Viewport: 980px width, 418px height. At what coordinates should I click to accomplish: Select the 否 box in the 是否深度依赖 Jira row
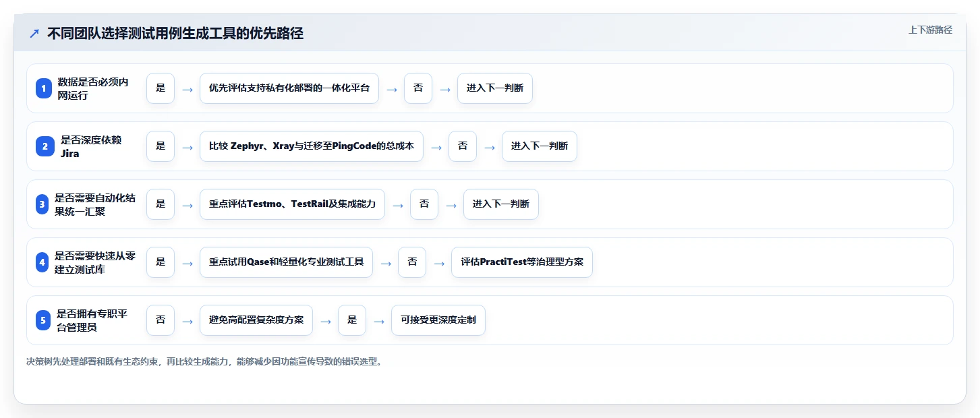[463, 146]
